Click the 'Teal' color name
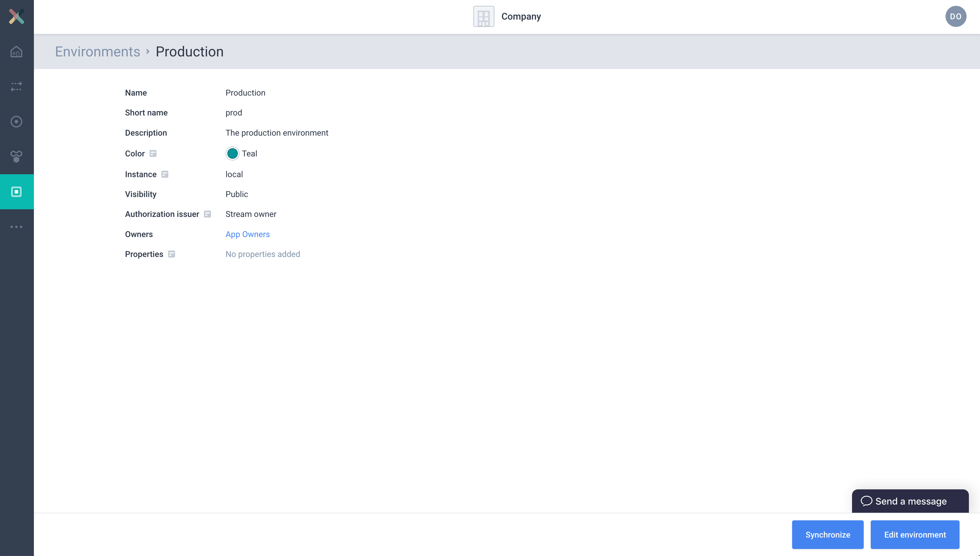The image size is (980, 556). [250, 153]
